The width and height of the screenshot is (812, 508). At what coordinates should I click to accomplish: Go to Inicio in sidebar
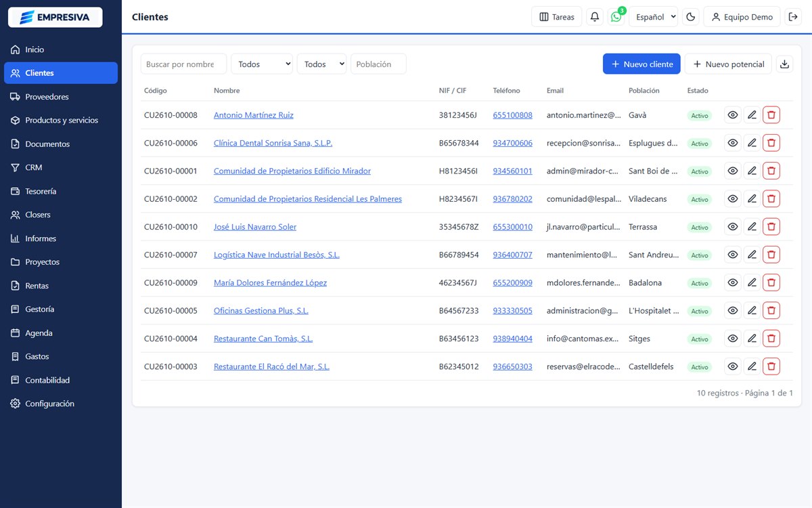point(61,49)
